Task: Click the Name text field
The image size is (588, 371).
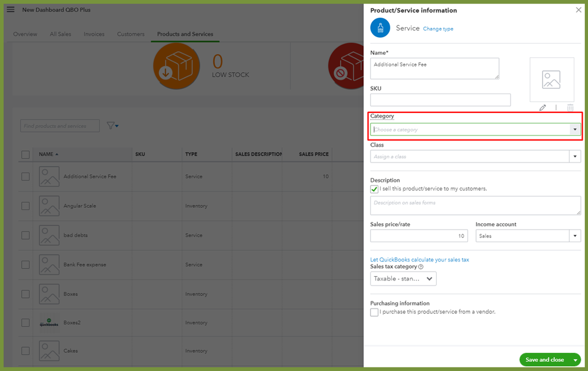Action: click(434, 68)
